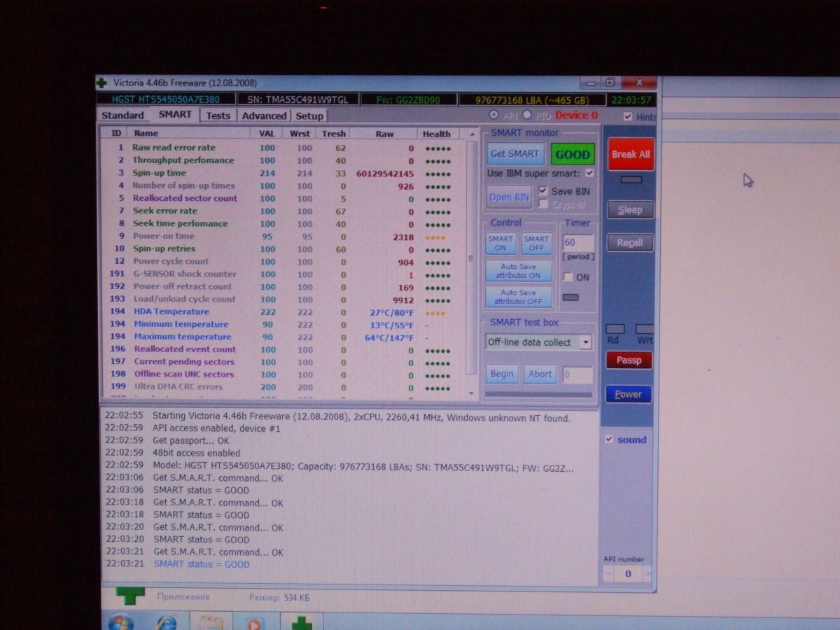This screenshot has width=840, height=630.
Task: Open the Windows Start menu
Action: [x=120, y=622]
